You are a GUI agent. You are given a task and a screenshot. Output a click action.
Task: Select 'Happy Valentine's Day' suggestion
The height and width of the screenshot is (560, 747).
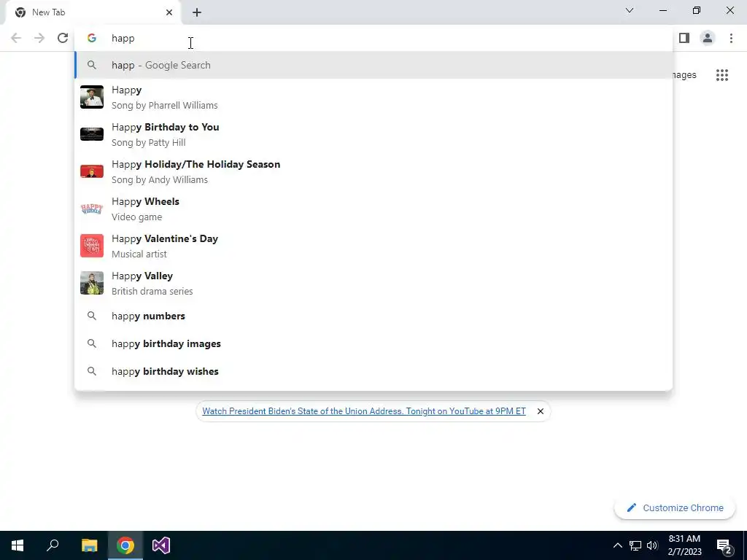click(x=373, y=246)
